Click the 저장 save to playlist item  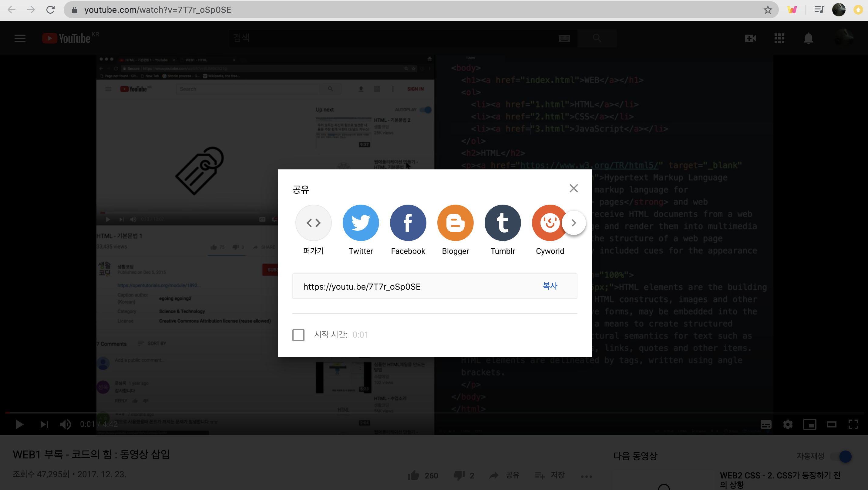coord(550,475)
